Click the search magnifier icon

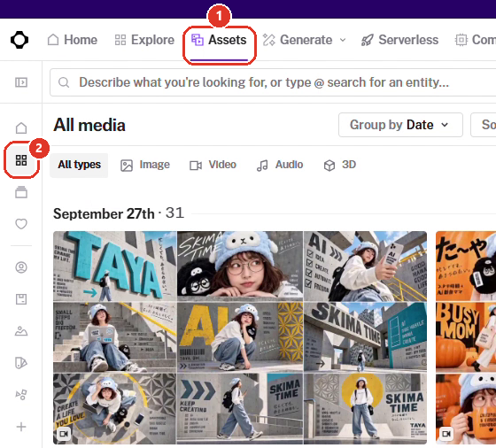click(64, 82)
